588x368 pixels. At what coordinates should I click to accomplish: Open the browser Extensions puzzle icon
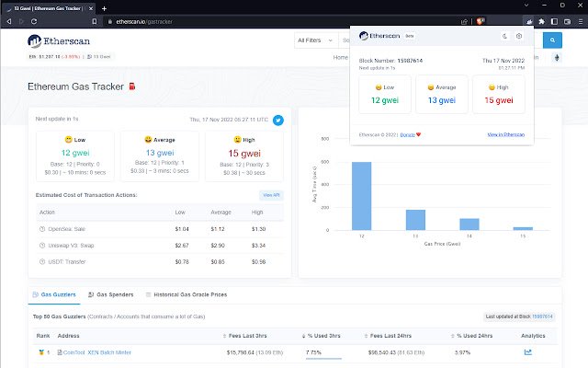pos(542,20)
